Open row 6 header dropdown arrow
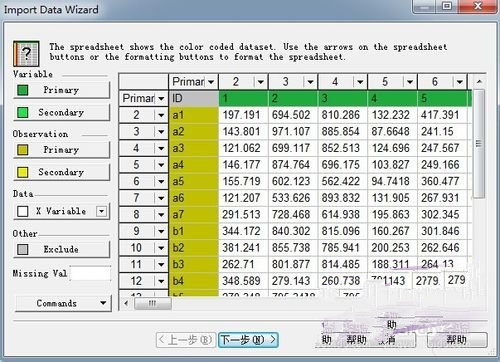This screenshot has height=362, width=500. click(161, 181)
